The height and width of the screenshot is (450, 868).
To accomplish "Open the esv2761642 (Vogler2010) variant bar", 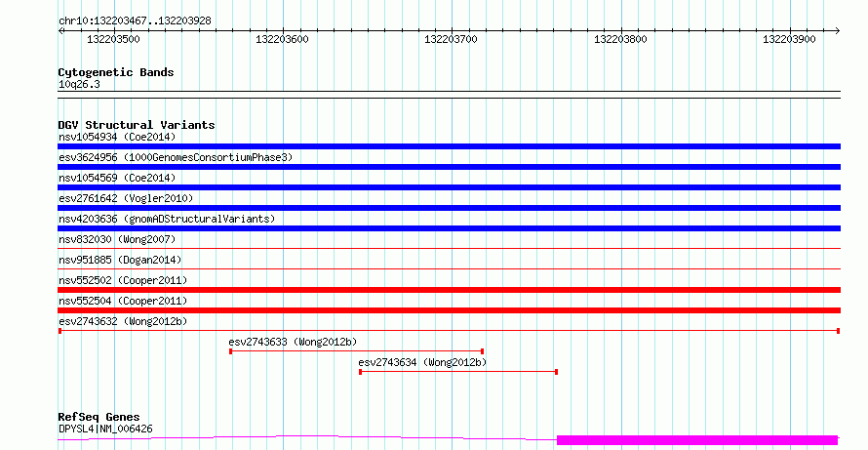I will [x=449, y=208].
